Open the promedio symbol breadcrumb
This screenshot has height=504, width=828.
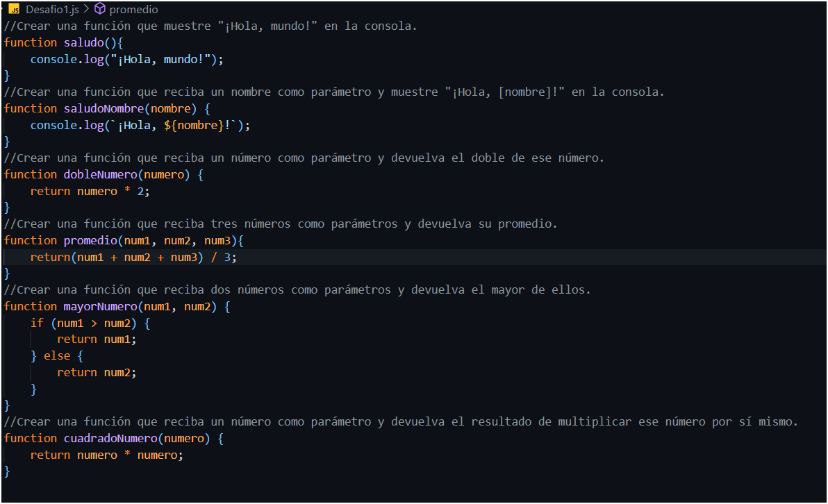(133, 10)
